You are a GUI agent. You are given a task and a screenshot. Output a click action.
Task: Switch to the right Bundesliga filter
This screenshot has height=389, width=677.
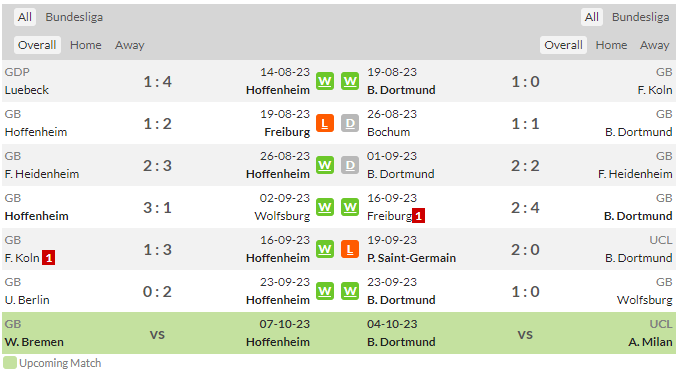point(640,17)
